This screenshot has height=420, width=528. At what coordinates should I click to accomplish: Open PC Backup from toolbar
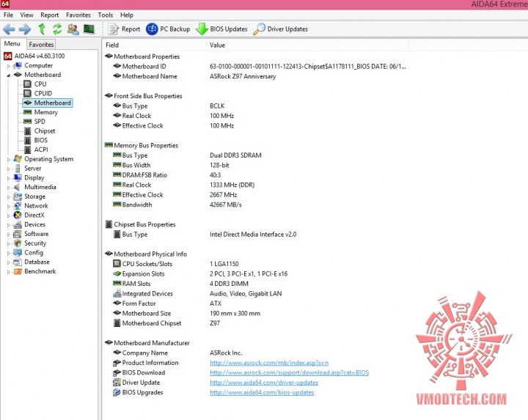[x=168, y=29]
